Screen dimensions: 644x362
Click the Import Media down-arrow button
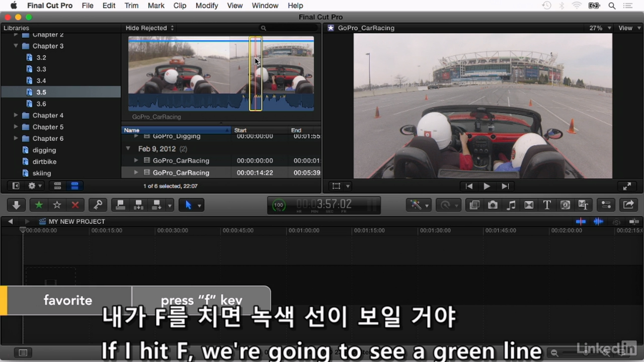(16, 205)
